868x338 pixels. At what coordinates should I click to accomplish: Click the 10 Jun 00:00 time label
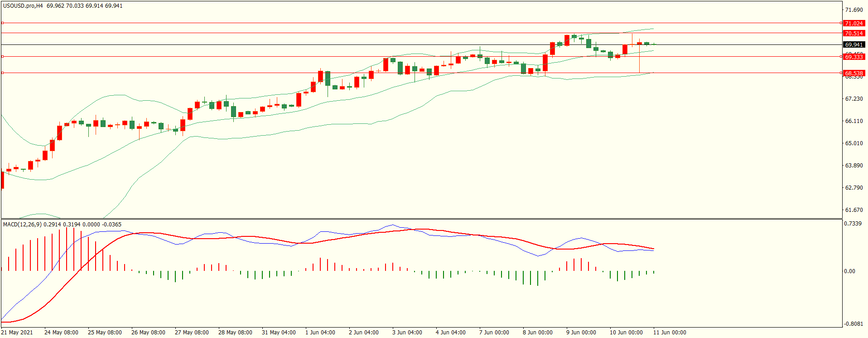626,332
